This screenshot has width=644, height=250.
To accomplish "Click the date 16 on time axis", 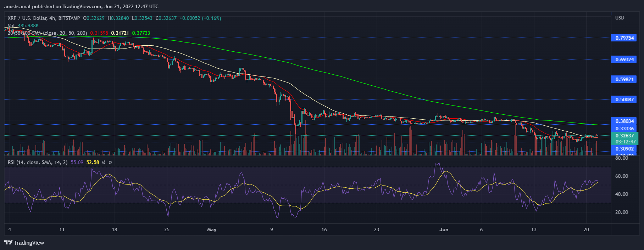I will point(324,229).
